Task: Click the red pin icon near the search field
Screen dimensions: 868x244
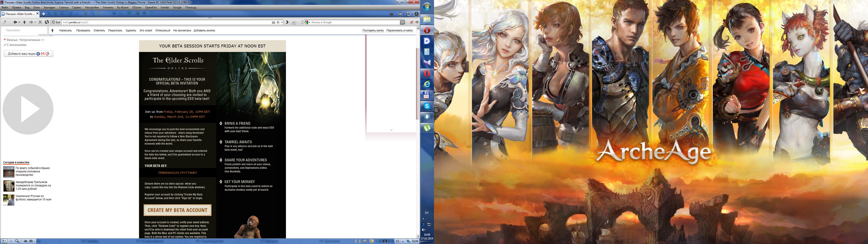Action: pos(411,22)
